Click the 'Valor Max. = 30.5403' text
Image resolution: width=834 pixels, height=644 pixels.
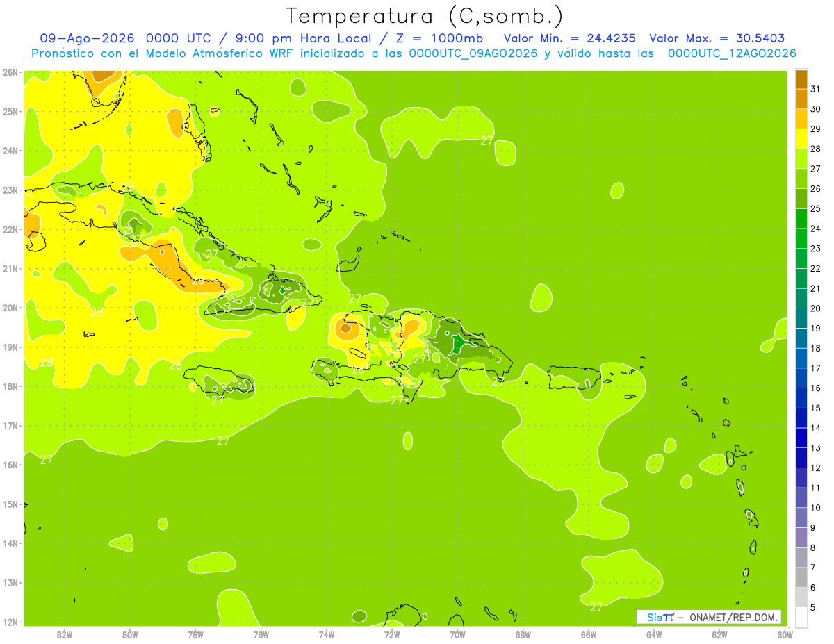[x=717, y=38]
